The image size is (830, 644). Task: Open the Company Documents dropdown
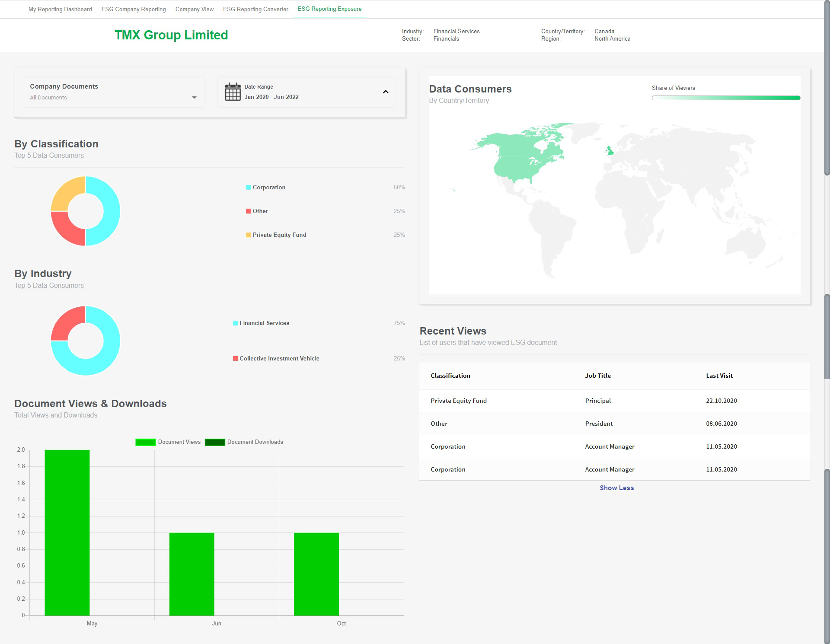pos(114,92)
